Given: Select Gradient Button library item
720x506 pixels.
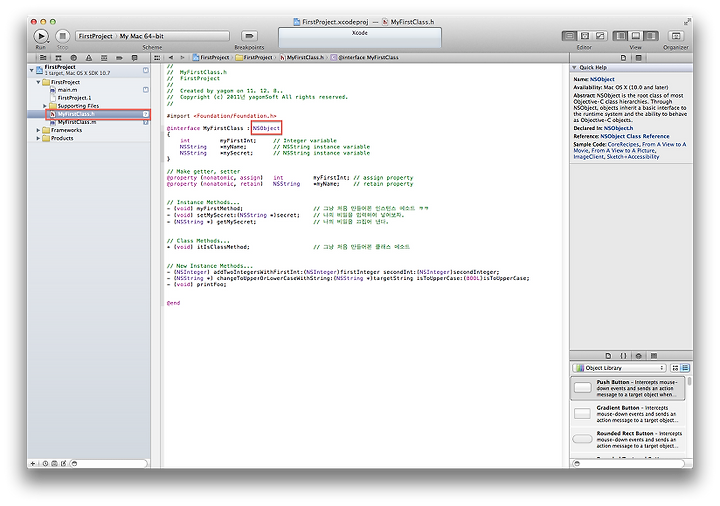Looking at the screenshot, I should click(628, 414).
